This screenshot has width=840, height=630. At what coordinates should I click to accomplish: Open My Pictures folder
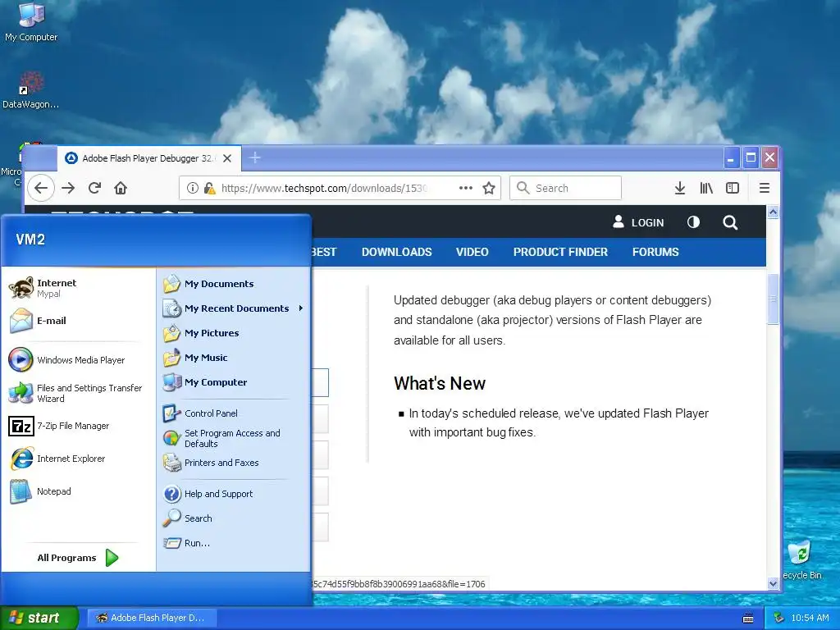coord(234,333)
